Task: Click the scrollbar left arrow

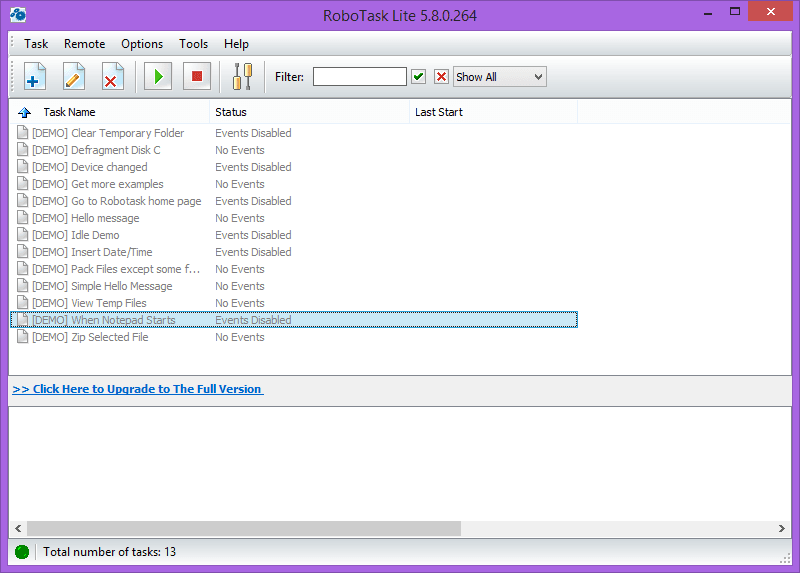Action: pyautogui.click(x=18, y=529)
